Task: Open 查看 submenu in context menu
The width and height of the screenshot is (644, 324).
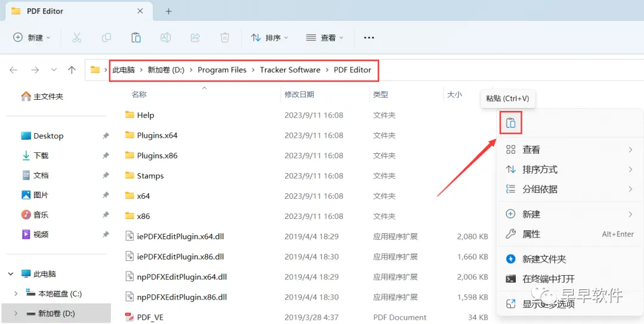Action: click(x=569, y=150)
